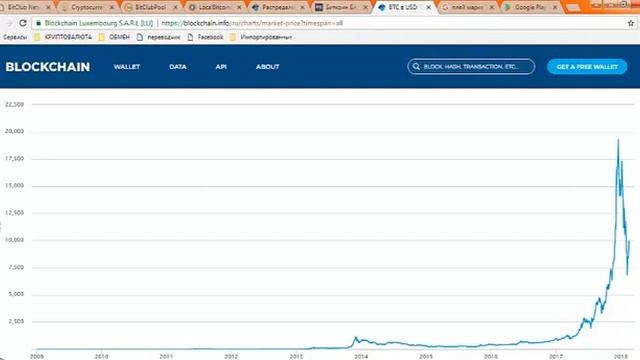Click the 20,000 label on the y-axis
Screen dimensions: 640x360
pos(15,131)
